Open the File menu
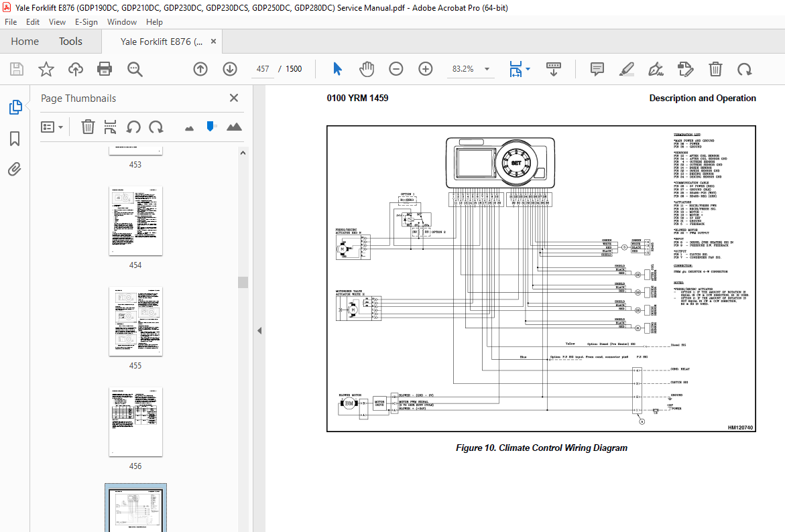 [x=11, y=22]
